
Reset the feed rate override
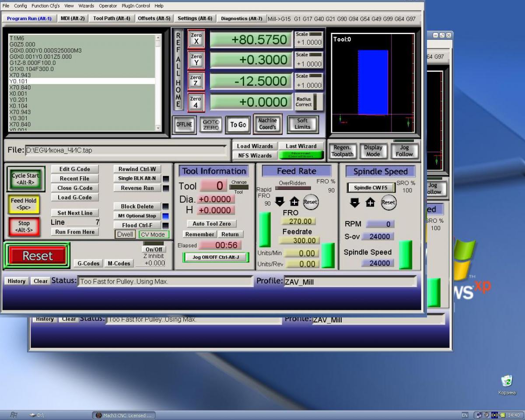click(310, 202)
